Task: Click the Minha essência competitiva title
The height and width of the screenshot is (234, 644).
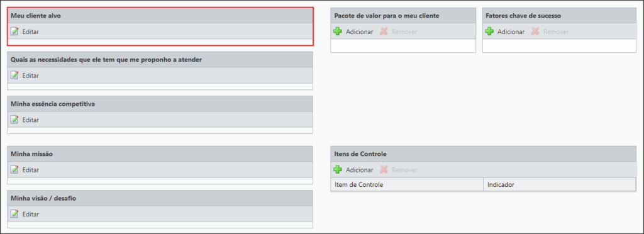Action: click(53, 104)
